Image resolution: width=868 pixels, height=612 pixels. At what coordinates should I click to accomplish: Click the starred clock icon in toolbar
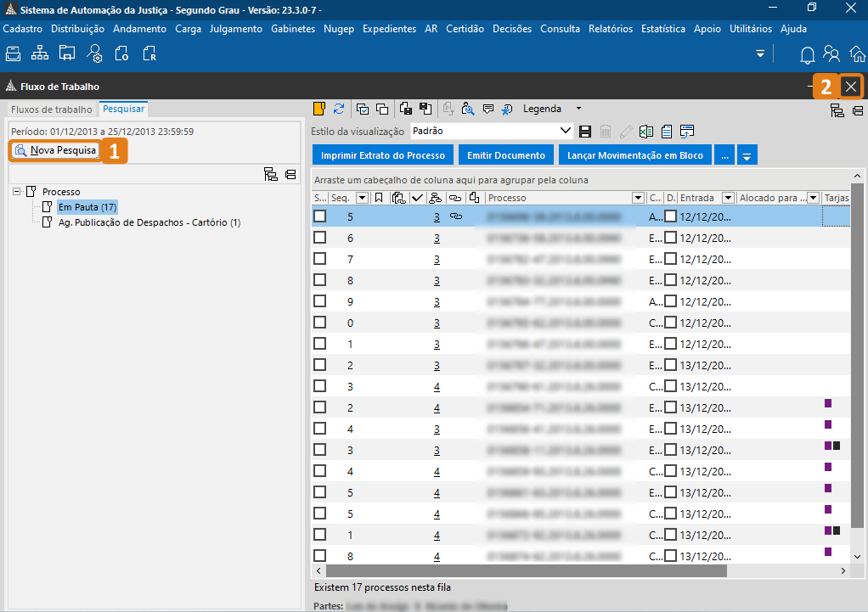tap(506, 109)
